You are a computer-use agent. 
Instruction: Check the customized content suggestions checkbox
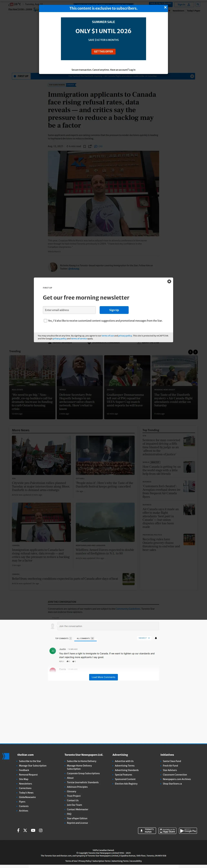(45, 321)
